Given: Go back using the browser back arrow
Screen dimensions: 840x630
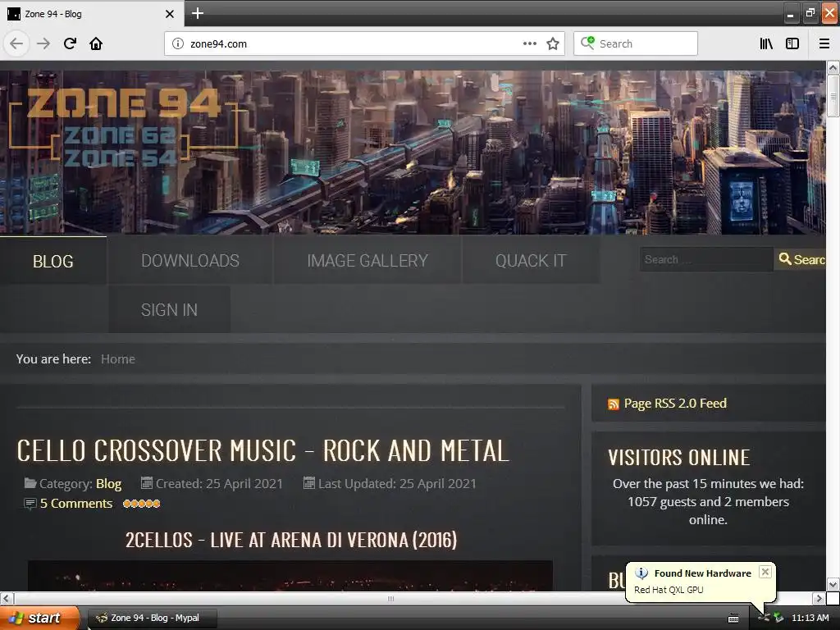Looking at the screenshot, I should 16,43.
